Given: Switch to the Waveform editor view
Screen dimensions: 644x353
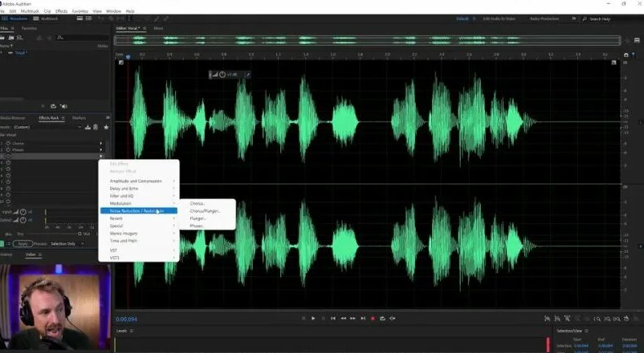Looking at the screenshot, I should point(15,19).
